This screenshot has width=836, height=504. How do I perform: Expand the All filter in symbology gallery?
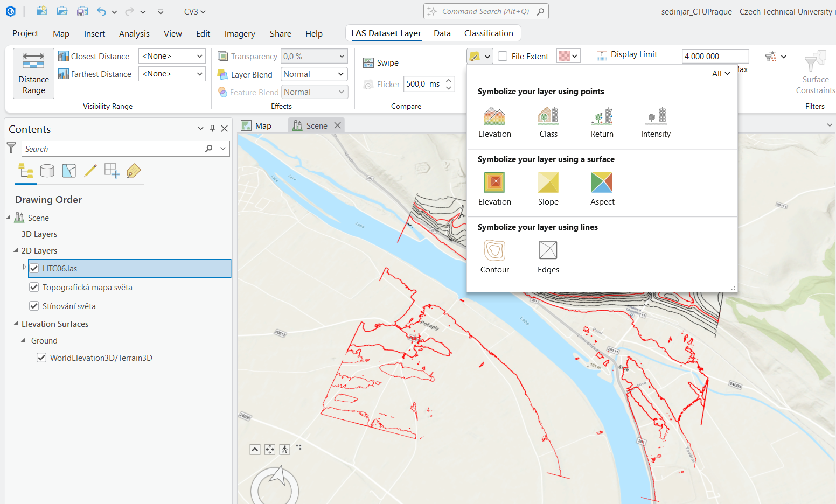point(721,74)
